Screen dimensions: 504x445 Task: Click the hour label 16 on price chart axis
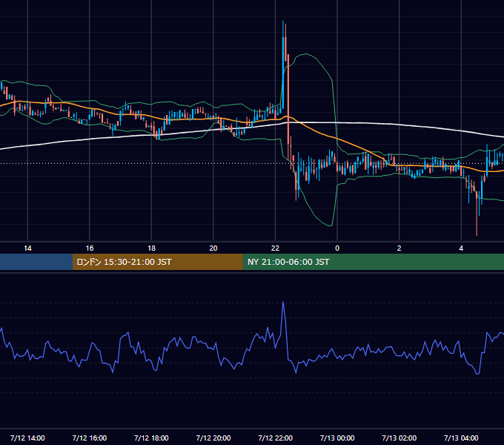pos(90,248)
